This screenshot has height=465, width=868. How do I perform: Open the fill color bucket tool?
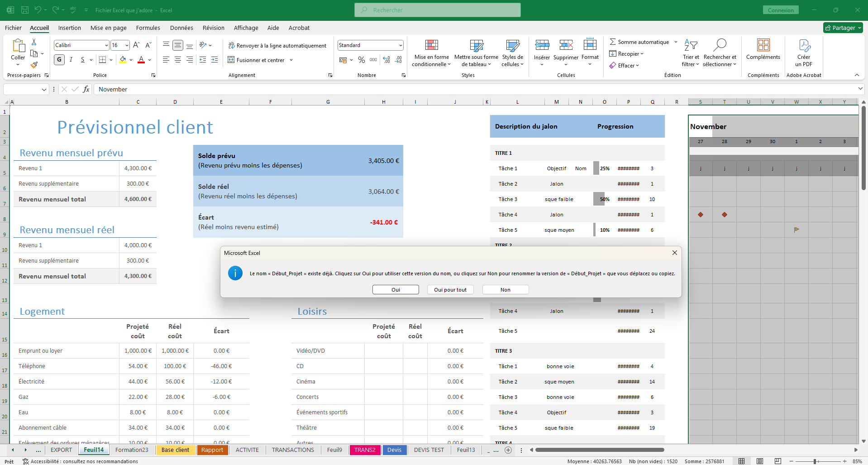[123, 59]
